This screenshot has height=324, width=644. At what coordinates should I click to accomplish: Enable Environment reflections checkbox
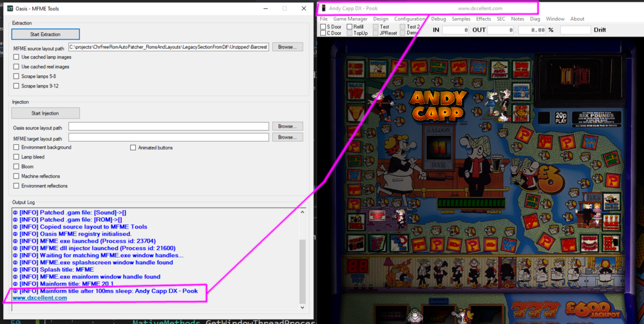click(17, 186)
